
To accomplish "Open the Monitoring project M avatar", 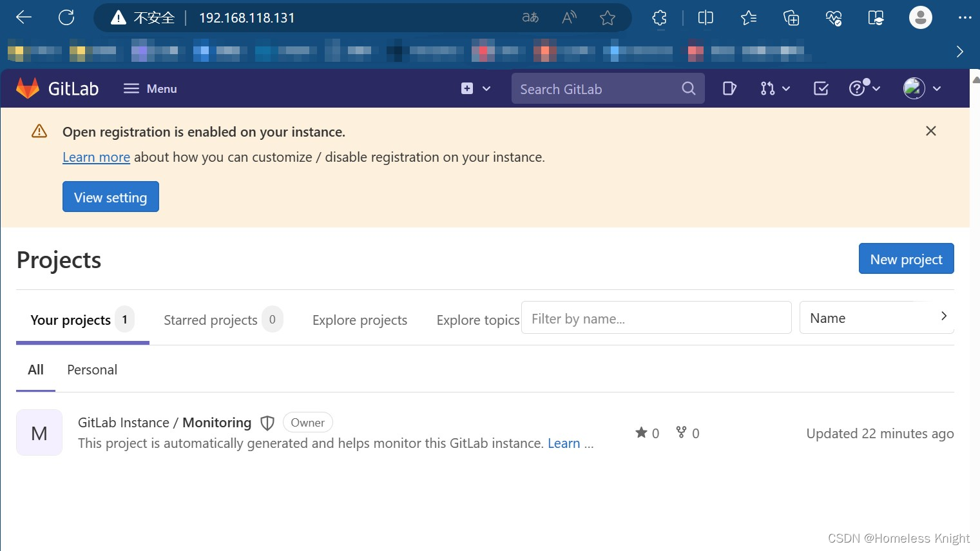I will (x=39, y=432).
